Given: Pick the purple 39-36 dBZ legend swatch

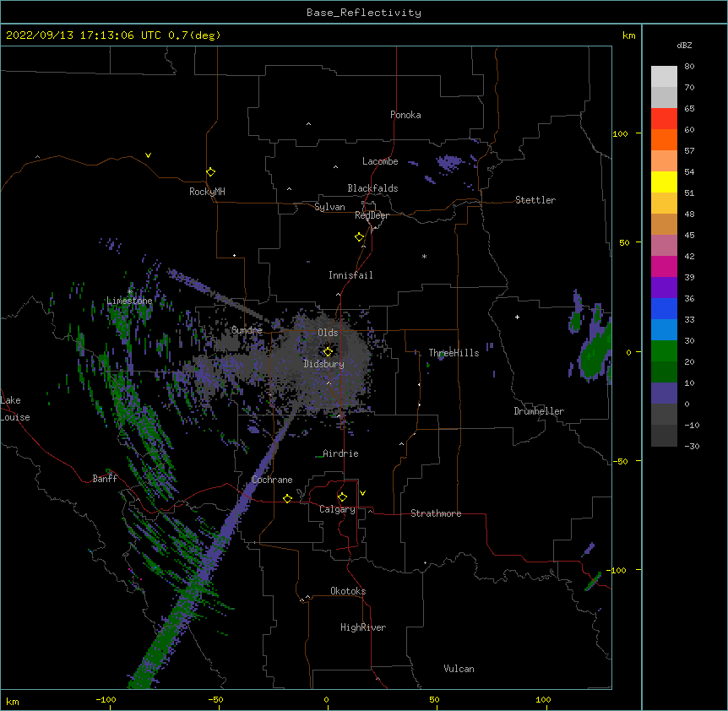Looking at the screenshot, I should point(664,288).
